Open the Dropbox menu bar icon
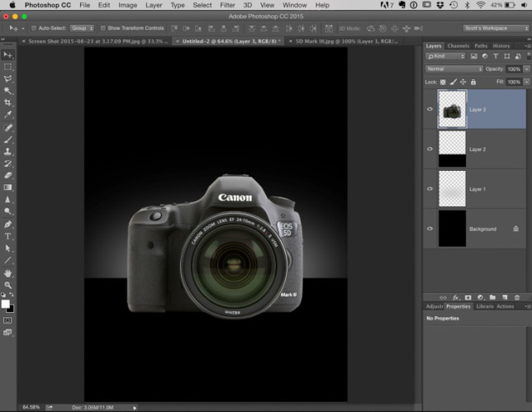The image size is (532, 412). 440,5
